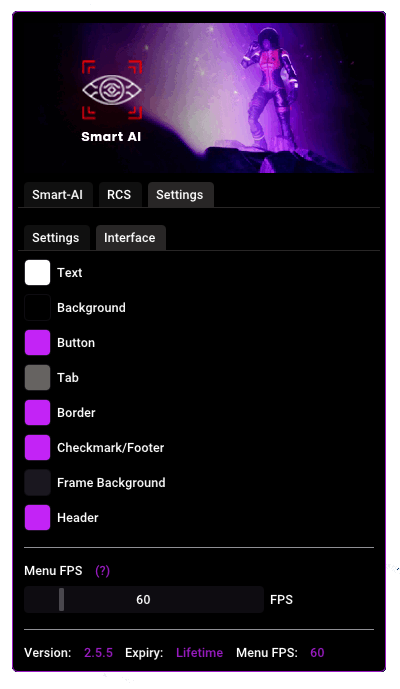Change the purple Button color swatch

[x=37, y=342]
